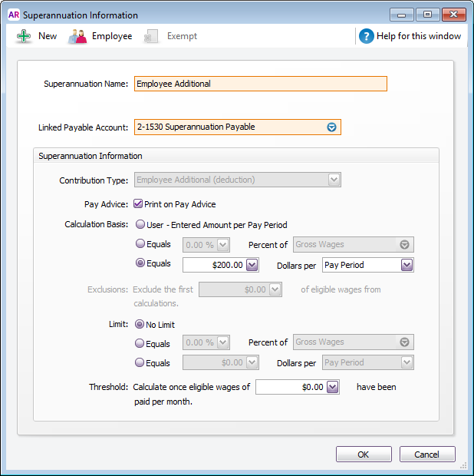Toggle Print on Pay Advice checkbox
The image size is (474, 476).
pos(138,204)
